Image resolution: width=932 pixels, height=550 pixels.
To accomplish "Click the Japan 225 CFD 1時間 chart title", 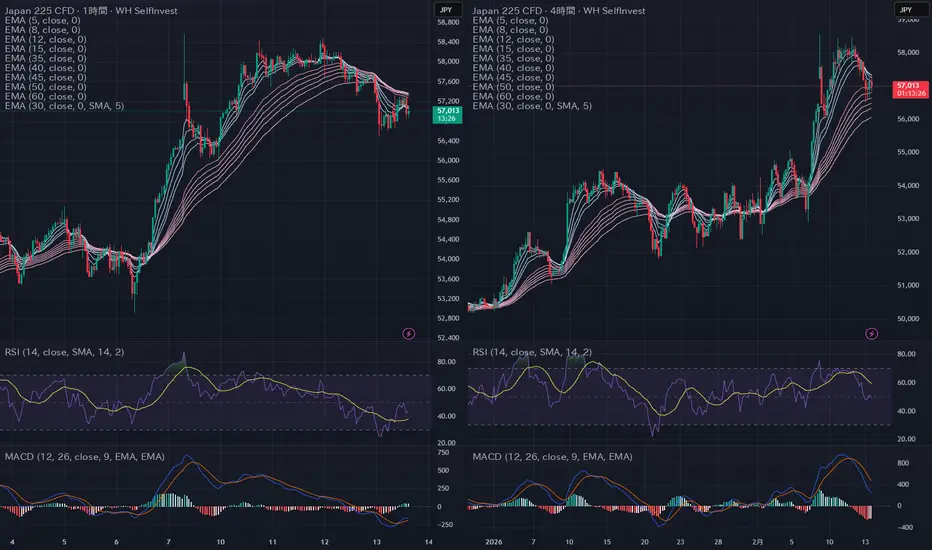I will [89, 11].
